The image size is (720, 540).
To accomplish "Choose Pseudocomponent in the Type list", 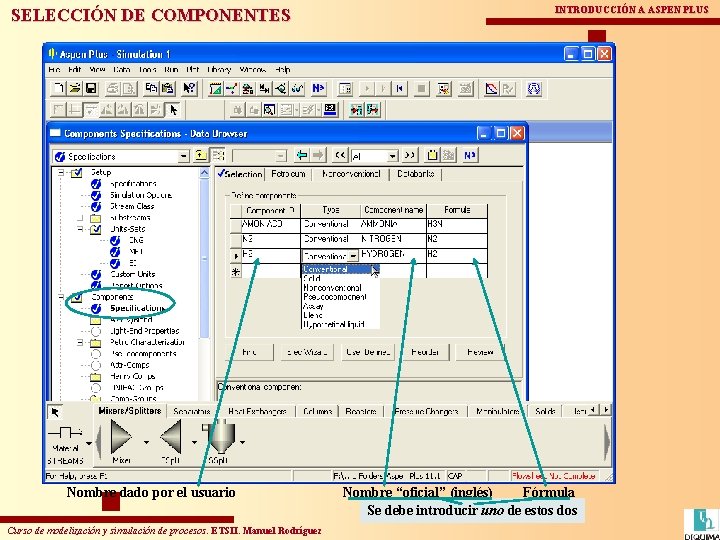I will (340, 297).
